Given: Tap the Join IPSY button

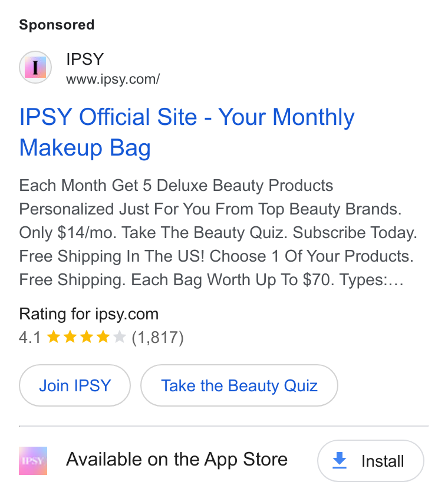Looking at the screenshot, I should (75, 385).
